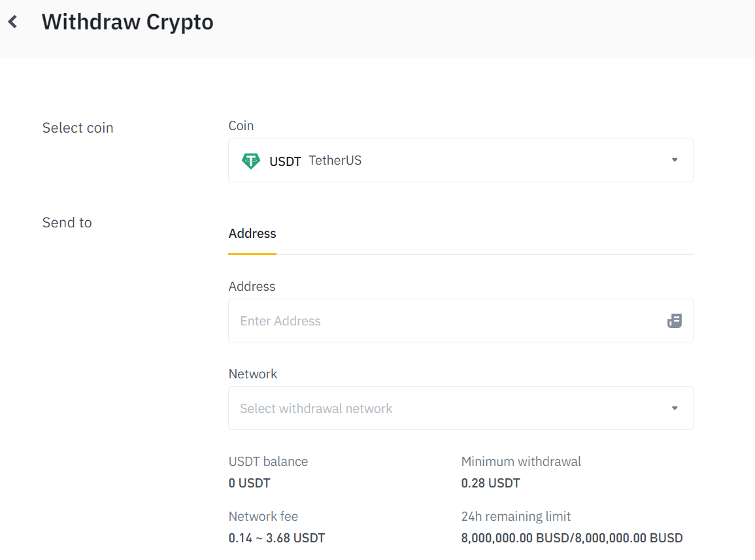Click the green Tether coin logo
Screen dimensions: 755x560
pyautogui.click(x=251, y=161)
